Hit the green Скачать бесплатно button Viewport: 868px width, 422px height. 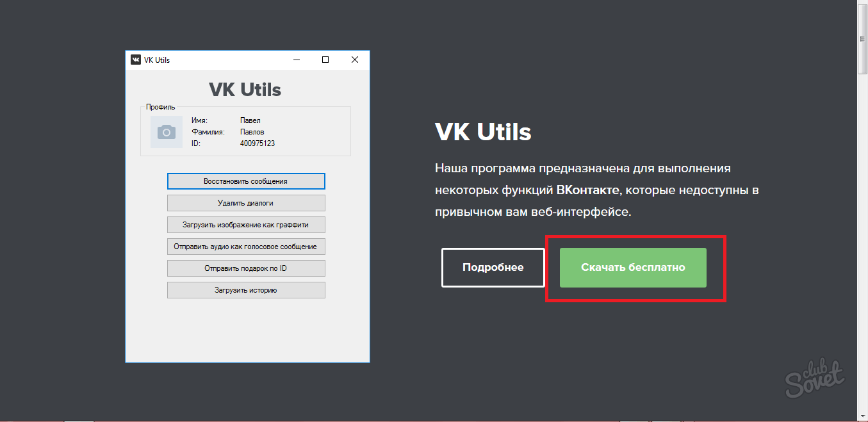point(633,268)
